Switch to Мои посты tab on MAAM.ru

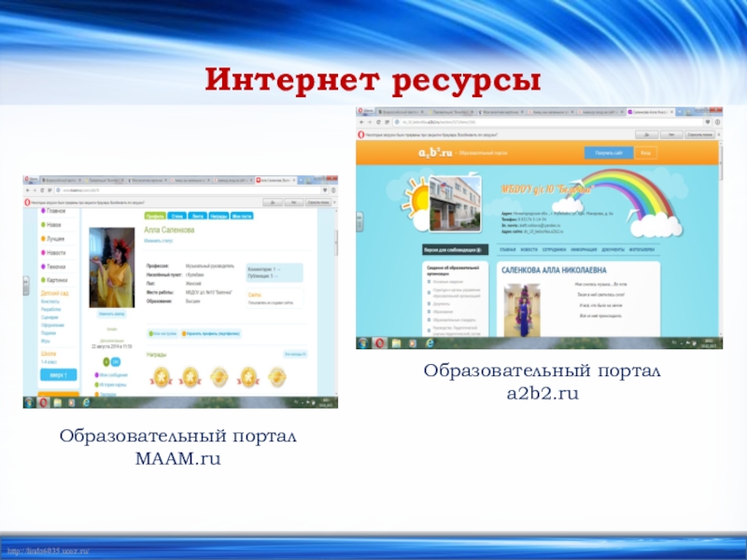(242, 217)
